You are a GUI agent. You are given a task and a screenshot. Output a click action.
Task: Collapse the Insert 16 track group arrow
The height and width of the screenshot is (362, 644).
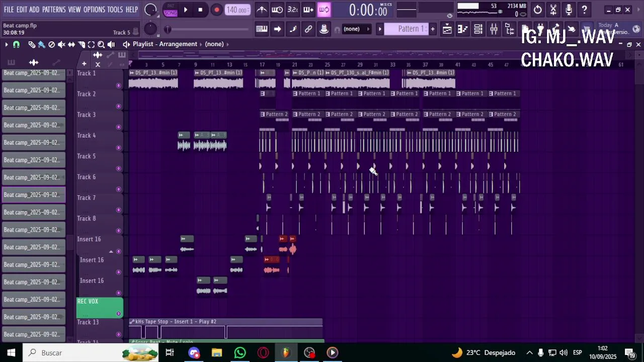click(111, 251)
